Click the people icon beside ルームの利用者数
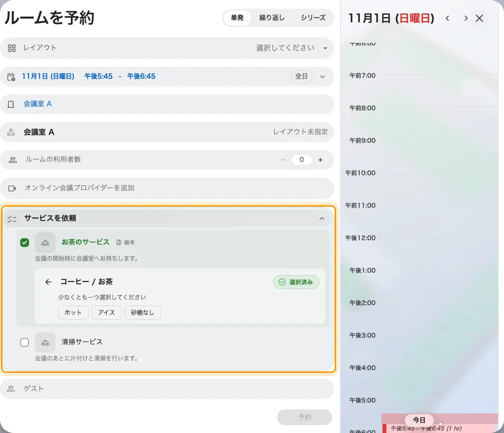 coord(12,159)
